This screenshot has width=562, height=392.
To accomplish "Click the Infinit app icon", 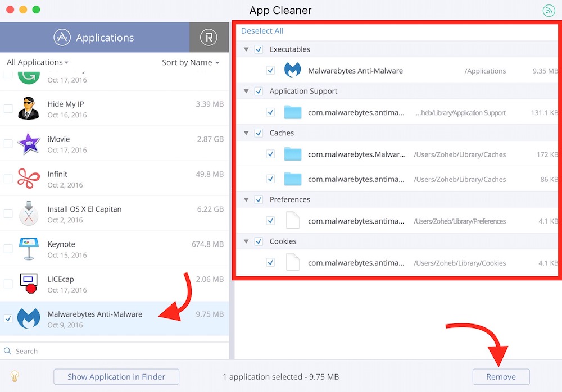I will 28,179.
